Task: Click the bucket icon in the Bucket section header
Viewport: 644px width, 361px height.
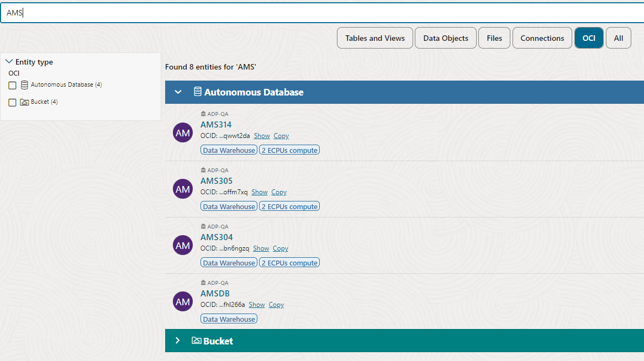Action: [196, 341]
